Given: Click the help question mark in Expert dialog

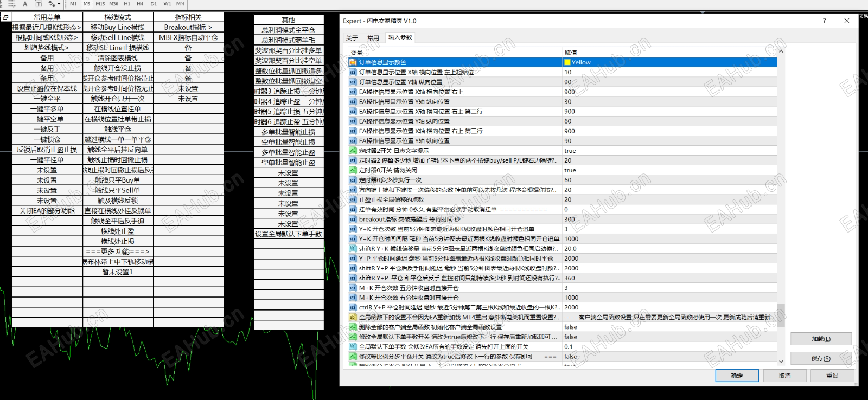Looking at the screenshot, I should click(824, 21).
